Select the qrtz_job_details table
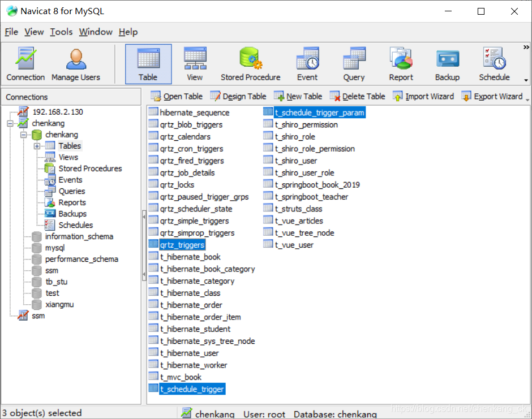The height and width of the screenshot is (419, 532). coord(187,173)
